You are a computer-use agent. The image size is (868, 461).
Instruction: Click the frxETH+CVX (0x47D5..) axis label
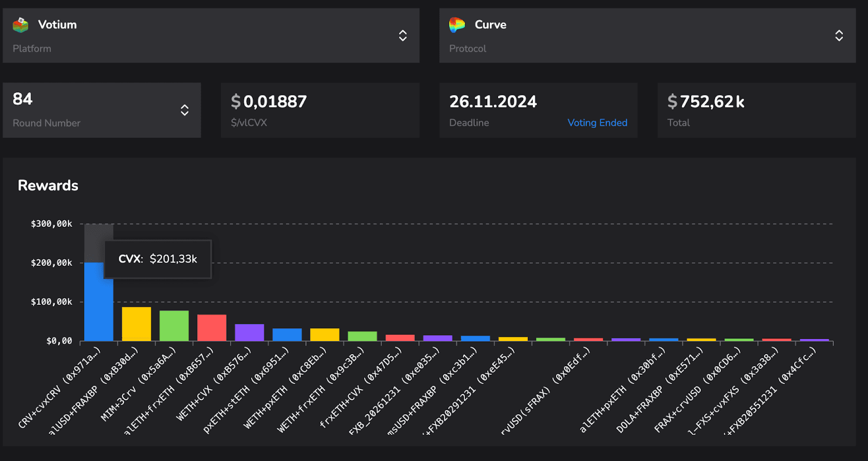coord(361,387)
